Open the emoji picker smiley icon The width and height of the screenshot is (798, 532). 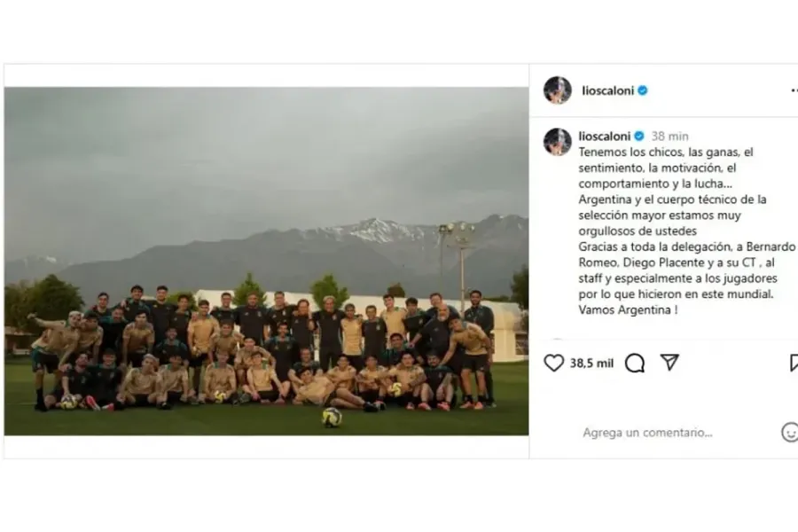(789, 432)
